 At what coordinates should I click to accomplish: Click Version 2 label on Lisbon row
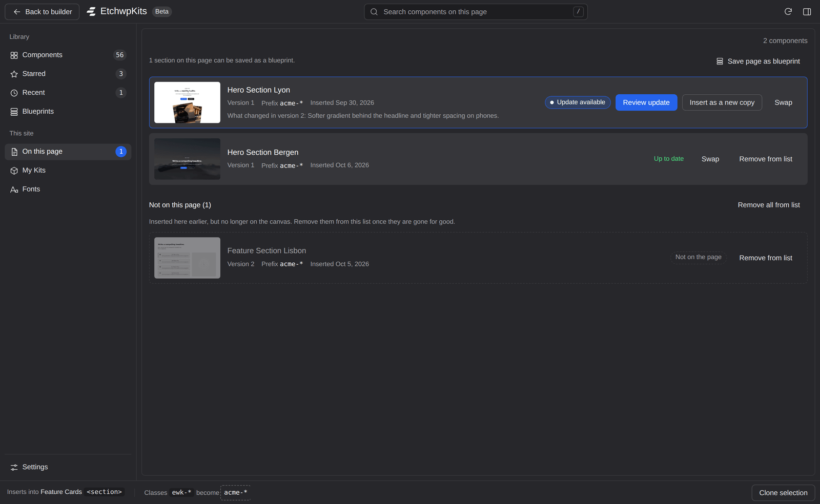(240, 264)
